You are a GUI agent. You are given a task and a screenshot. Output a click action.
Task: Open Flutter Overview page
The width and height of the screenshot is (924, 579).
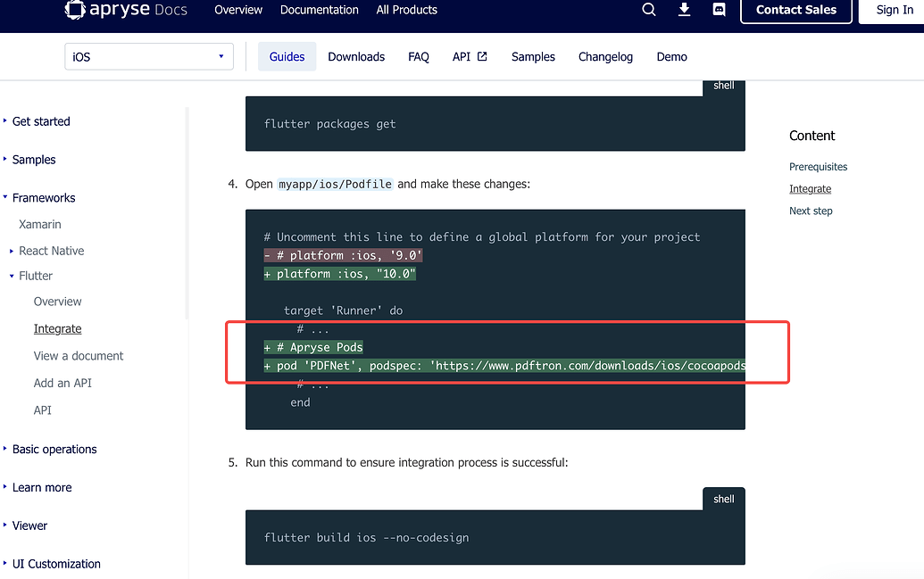pos(58,302)
